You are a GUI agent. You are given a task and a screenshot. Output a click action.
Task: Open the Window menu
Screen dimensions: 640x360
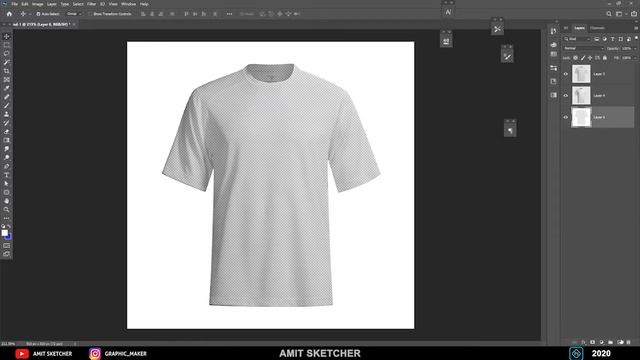pos(129,4)
